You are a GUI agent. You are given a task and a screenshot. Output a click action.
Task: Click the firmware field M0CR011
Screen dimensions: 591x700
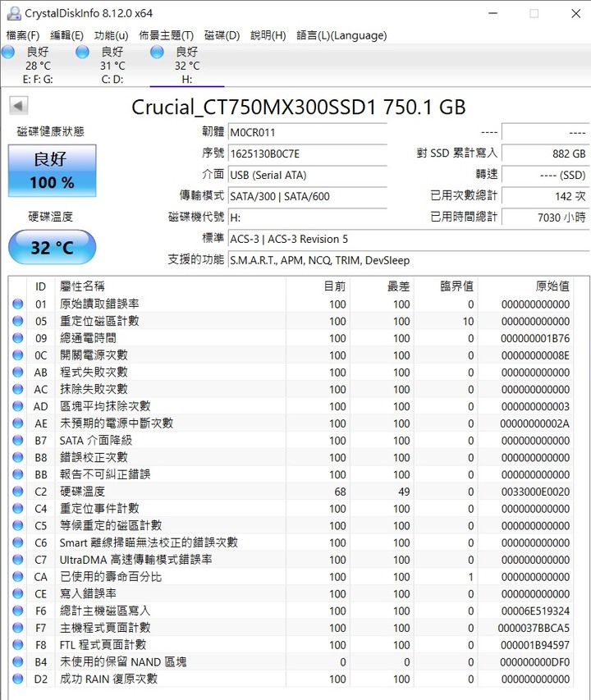(x=308, y=133)
